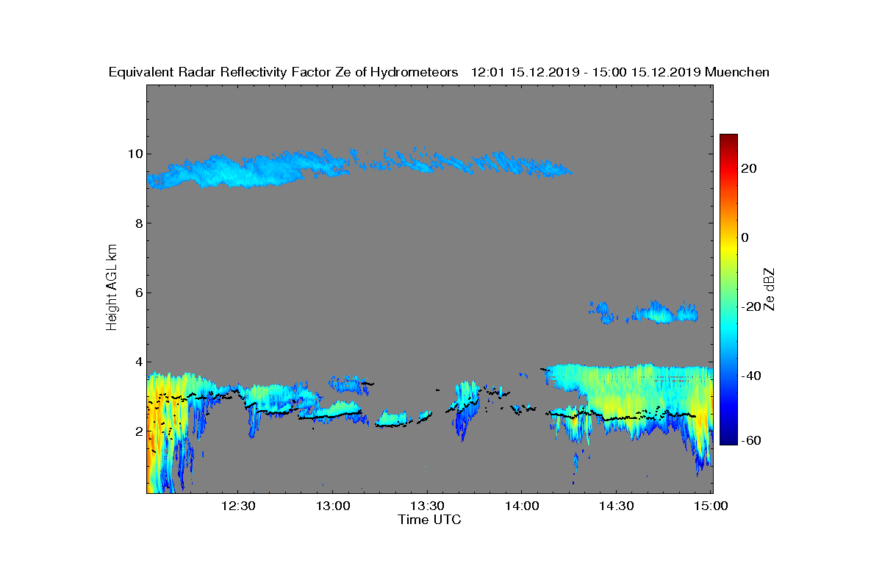Click the 13:30 time tick label
Viewport: 882px width, 588px height.
(426, 506)
